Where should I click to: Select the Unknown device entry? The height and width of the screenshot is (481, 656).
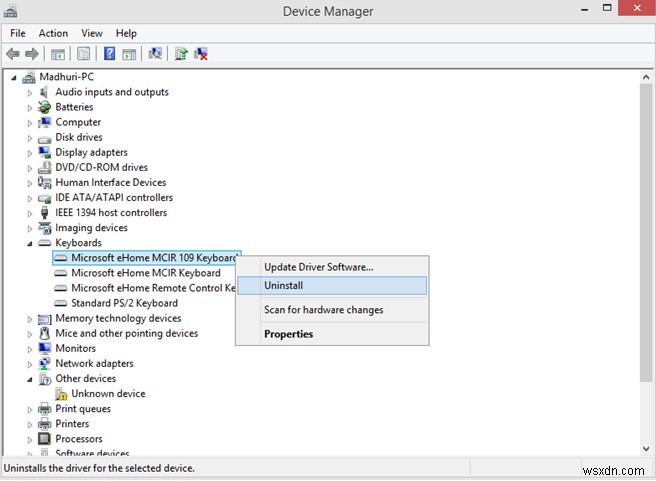coord(108,394)
